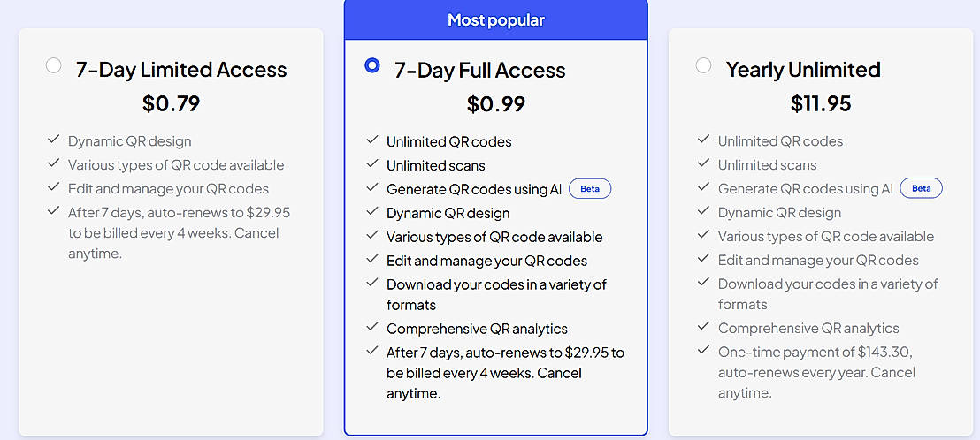
Task: Select the 7-Day Limited Access radio button
Action: pos(54,65)
